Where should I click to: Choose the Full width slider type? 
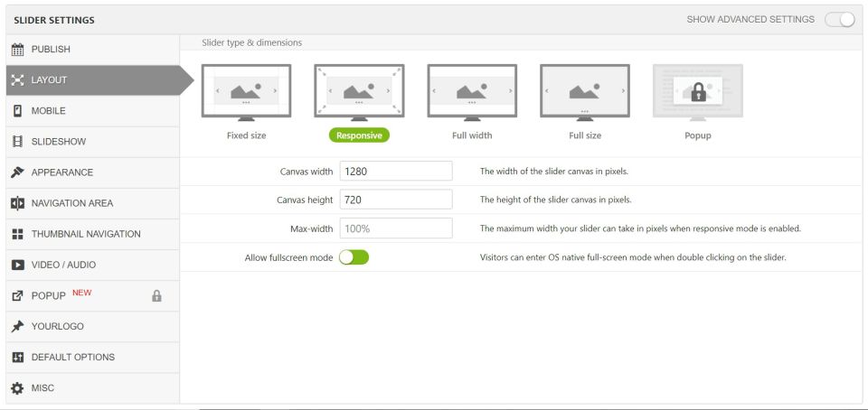(x=472, y=91)
